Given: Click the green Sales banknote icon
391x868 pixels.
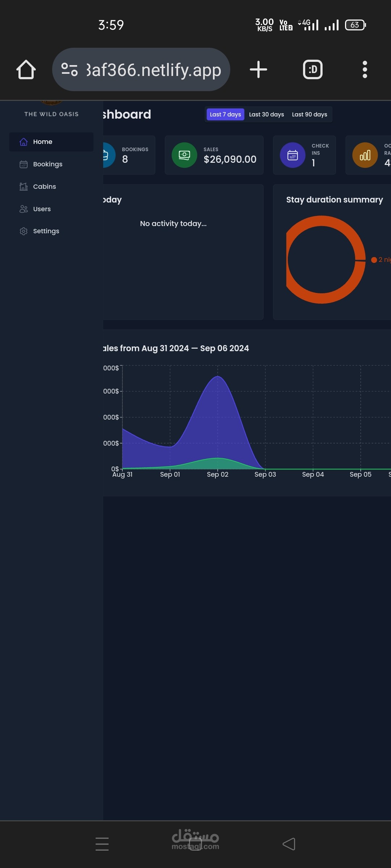Looking at the screenshot, I should (x=184, y=155).
